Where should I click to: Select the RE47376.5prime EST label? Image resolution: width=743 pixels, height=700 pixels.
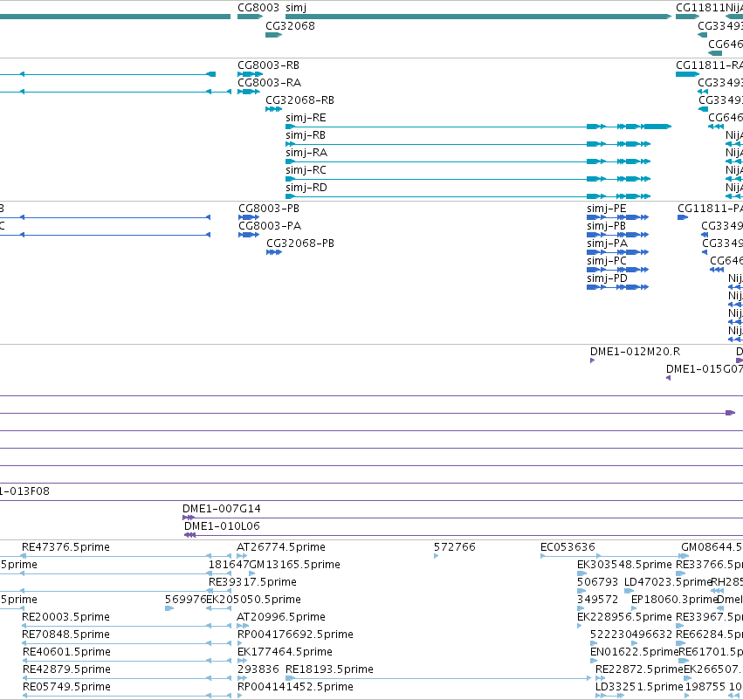[65, 547]
